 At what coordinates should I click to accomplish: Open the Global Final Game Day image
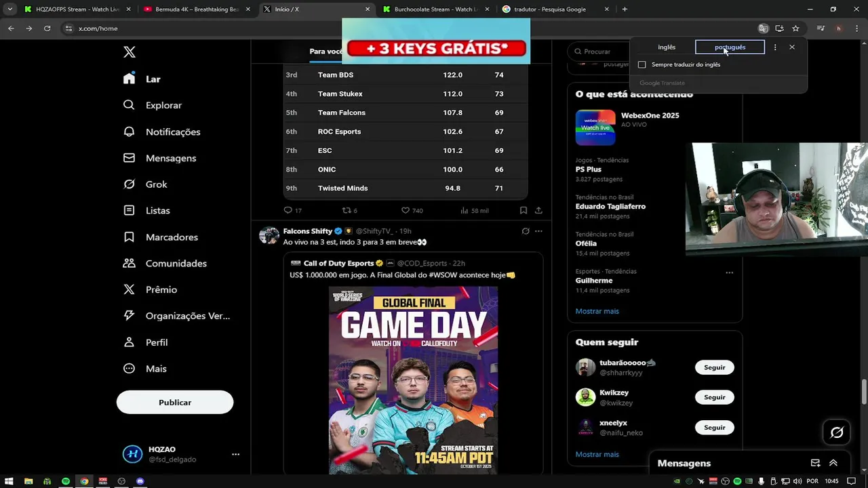[414, 380]
